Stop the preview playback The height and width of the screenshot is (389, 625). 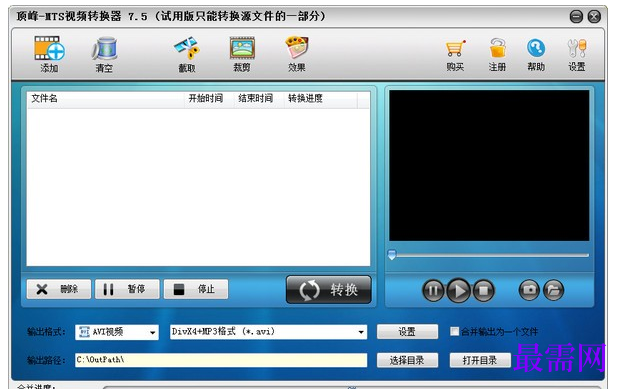click(x=483, y=290)
